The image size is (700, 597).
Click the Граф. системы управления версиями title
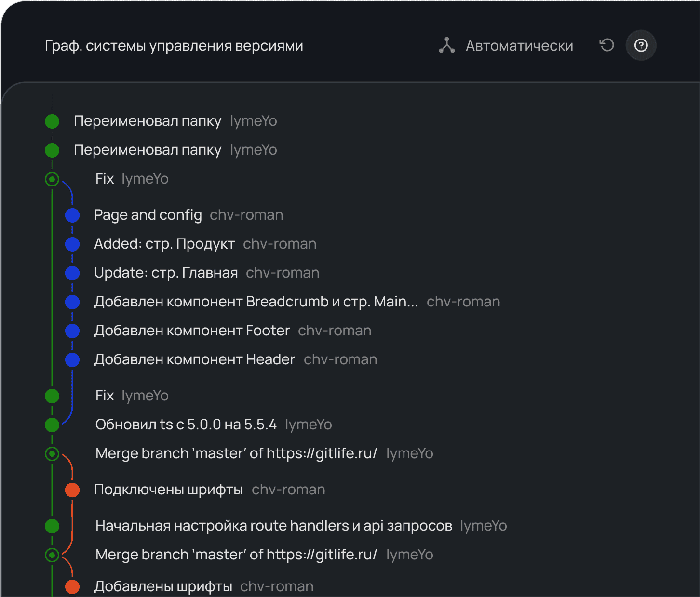click(174, 46)
